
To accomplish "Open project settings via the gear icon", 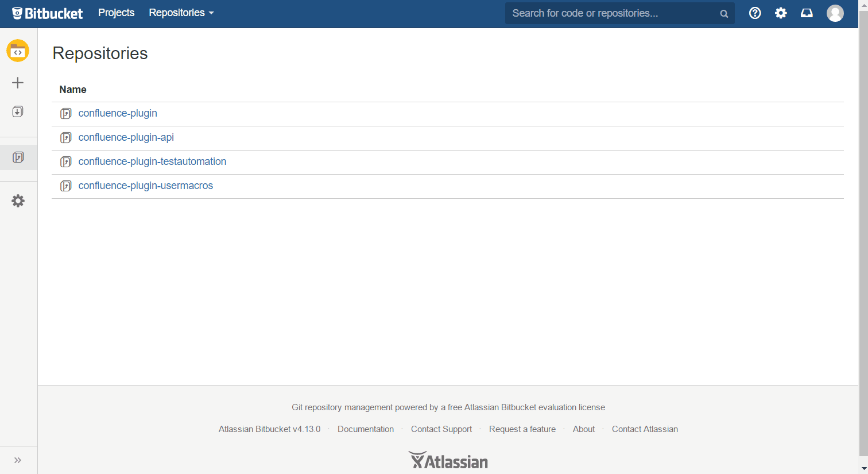I will pos(18,201).
